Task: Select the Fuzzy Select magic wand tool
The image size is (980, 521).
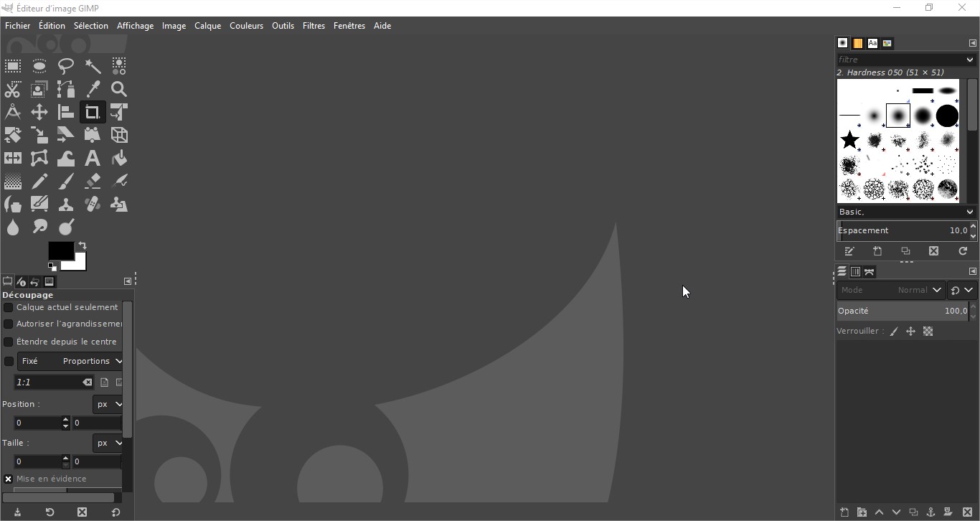Action: [93, 67]
